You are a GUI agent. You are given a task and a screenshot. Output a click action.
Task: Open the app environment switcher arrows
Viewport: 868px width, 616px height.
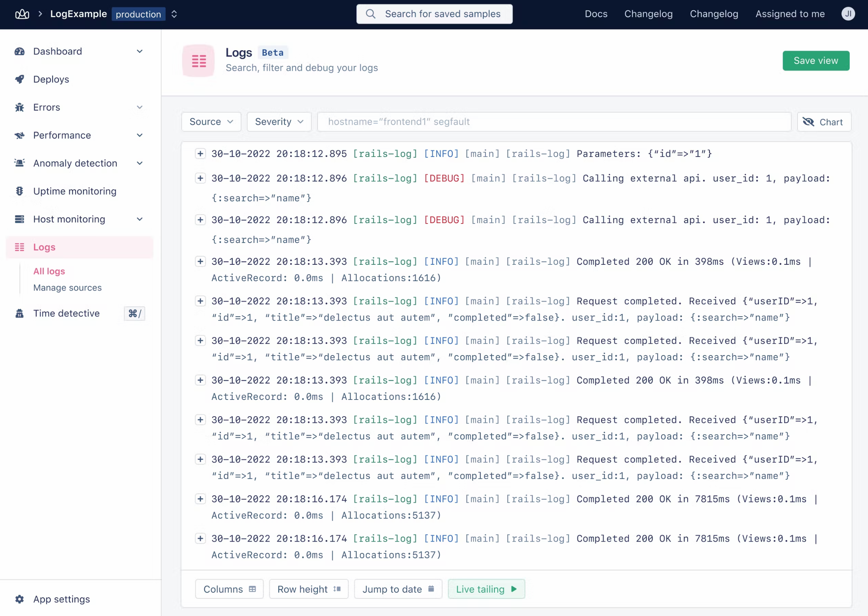[174, 14]
